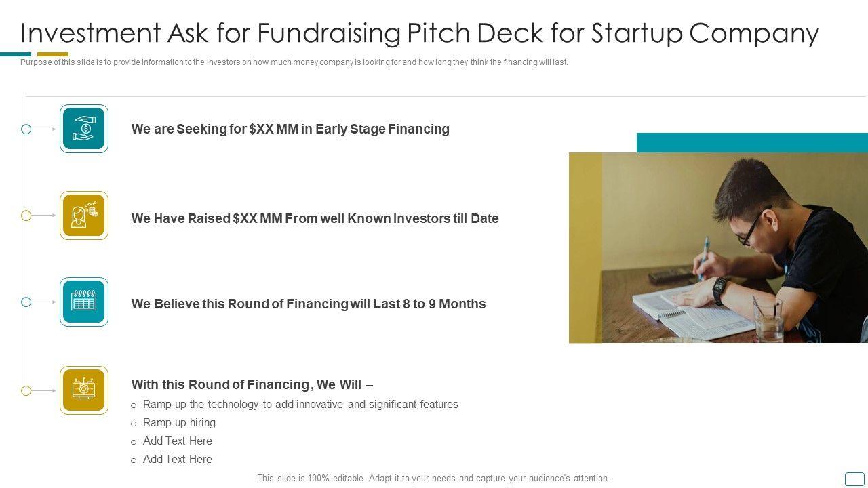Image resolution: width=868 pixels, height=488 pixels.
Task: Click the 'Ramp up hiring' bullet
Action: (x=179, y=422)
